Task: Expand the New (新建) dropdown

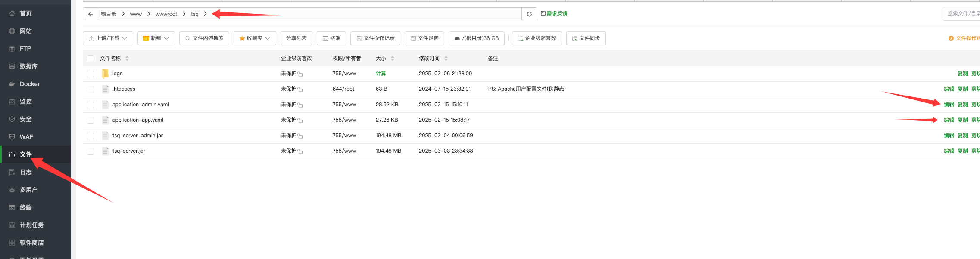Action: [x=156, y=38]
